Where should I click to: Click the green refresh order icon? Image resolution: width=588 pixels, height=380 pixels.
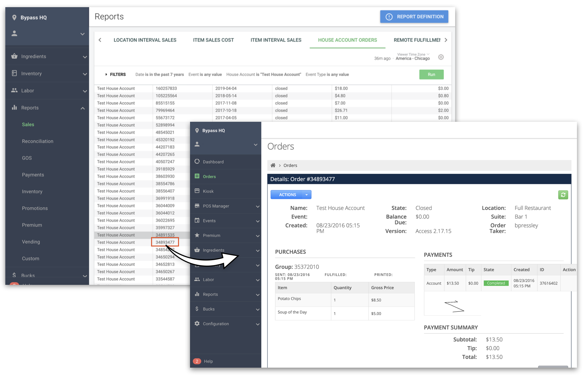pos(563,195)
